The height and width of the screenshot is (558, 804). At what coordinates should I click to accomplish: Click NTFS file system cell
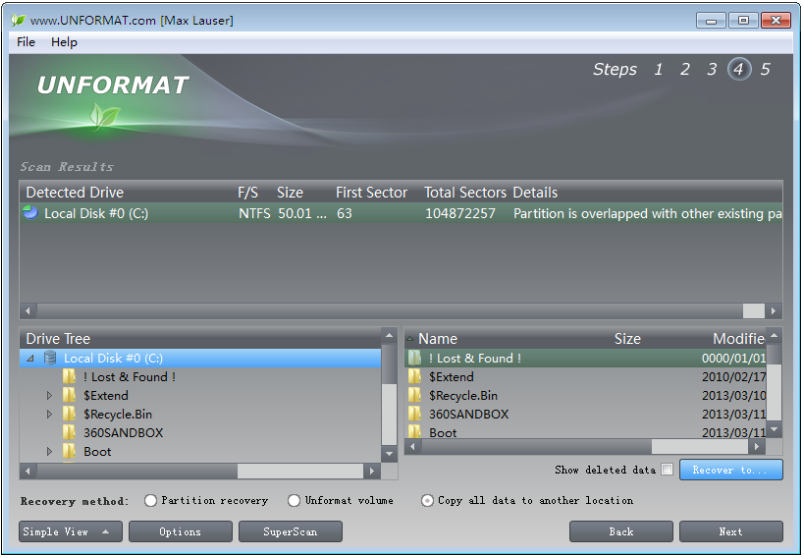pyautogui.click(x=254, y=213)
